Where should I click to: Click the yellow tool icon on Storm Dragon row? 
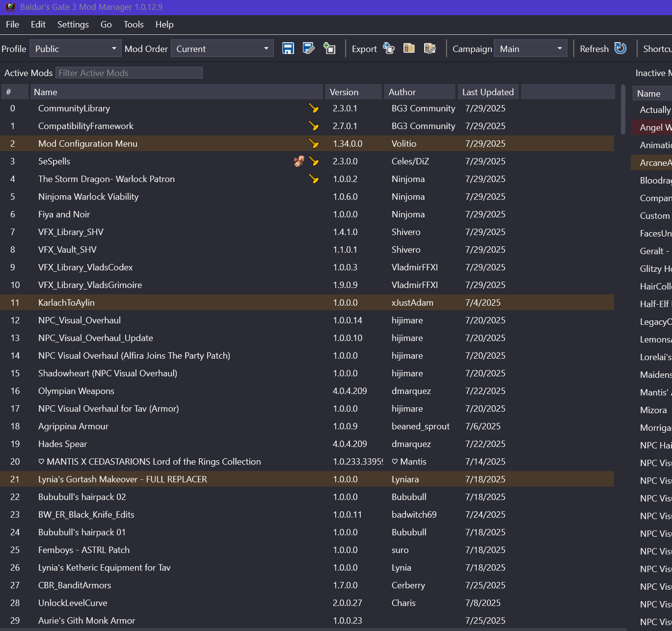pos(314,179)
